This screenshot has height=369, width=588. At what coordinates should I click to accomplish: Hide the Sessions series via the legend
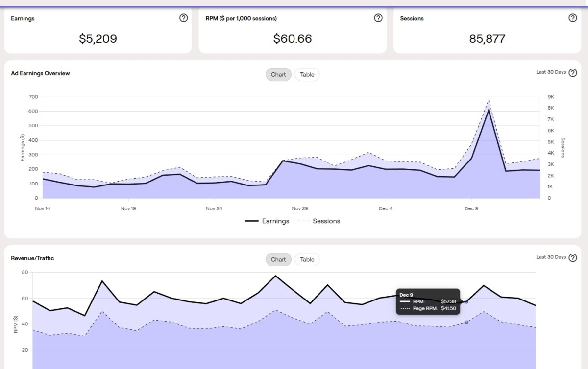pos(319,221)
